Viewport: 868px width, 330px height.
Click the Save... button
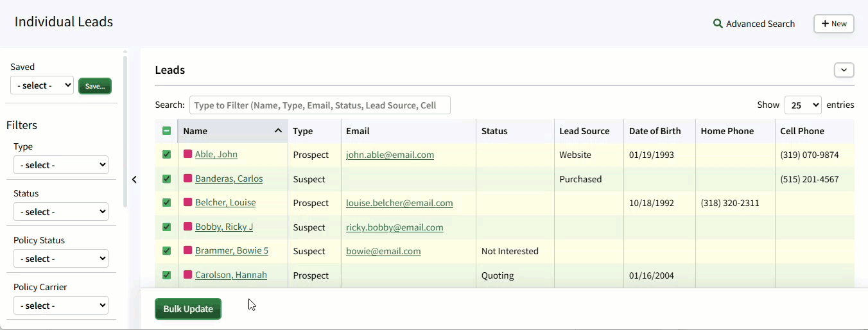(x=95, y=86)
